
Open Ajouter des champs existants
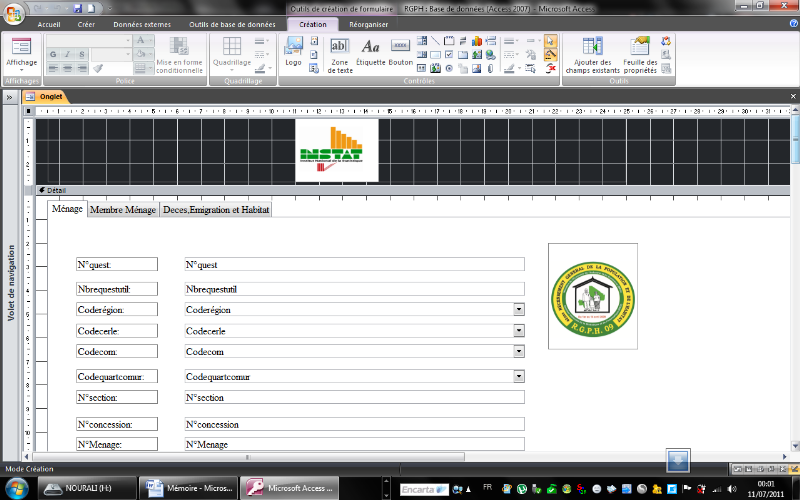592,55
